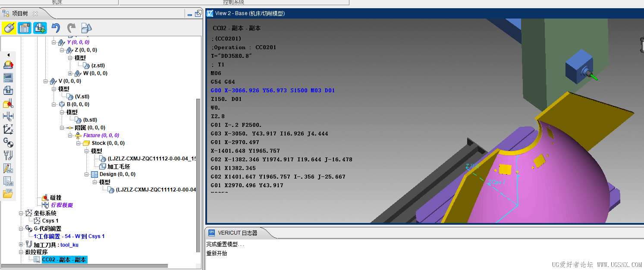Image resolution: width=644 pixels, height=270 pixels.
Task: Minimize the project tree panel
Action: (x=190, y=14)
